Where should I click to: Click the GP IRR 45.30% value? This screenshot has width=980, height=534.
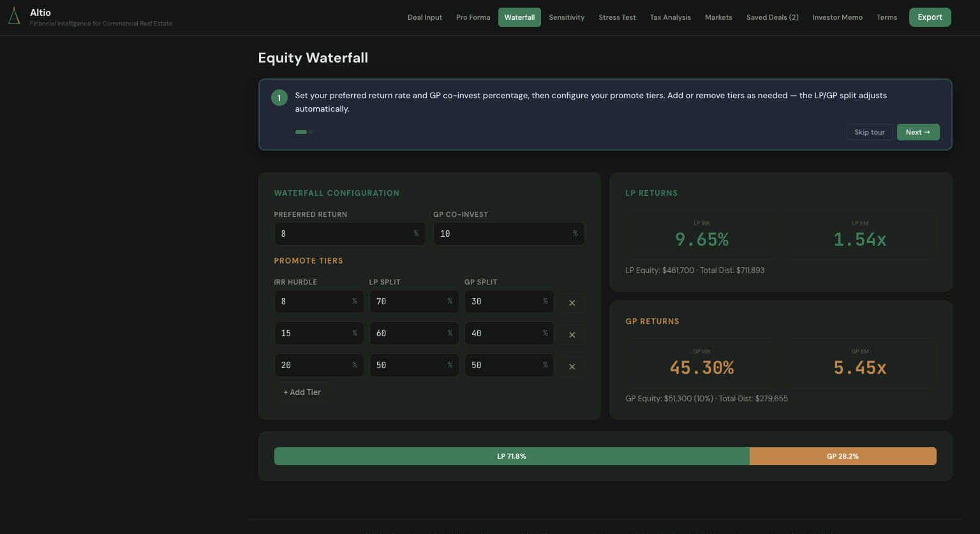pyautogui.click(x=702, y=367)
